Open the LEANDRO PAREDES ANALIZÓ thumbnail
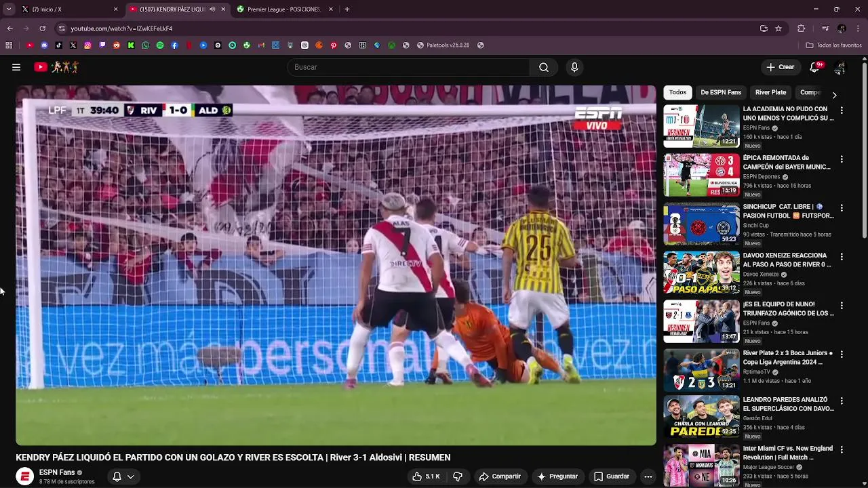This screenshot has height=488, width=868. click(701, 417)
